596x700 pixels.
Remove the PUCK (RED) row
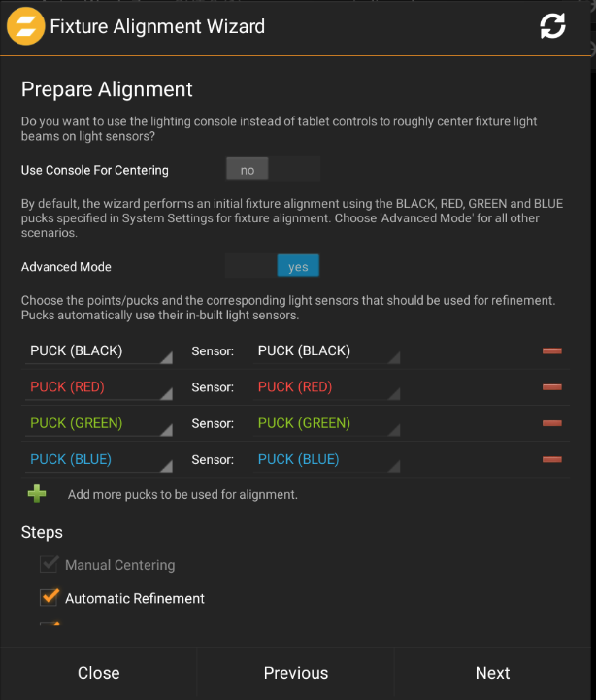(x=552, y=386)
